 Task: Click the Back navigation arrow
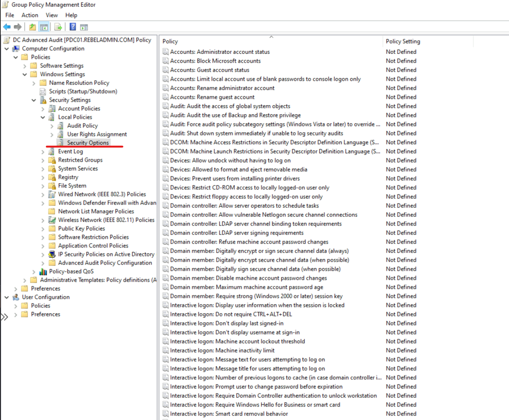(x=7, y=27)
